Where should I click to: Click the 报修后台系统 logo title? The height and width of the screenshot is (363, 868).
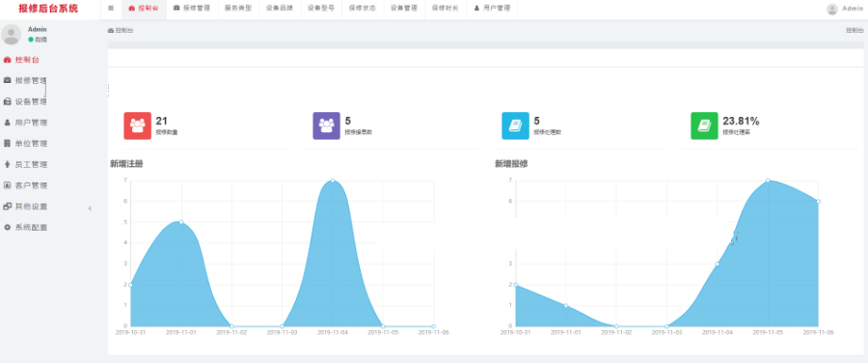point(48,9)
